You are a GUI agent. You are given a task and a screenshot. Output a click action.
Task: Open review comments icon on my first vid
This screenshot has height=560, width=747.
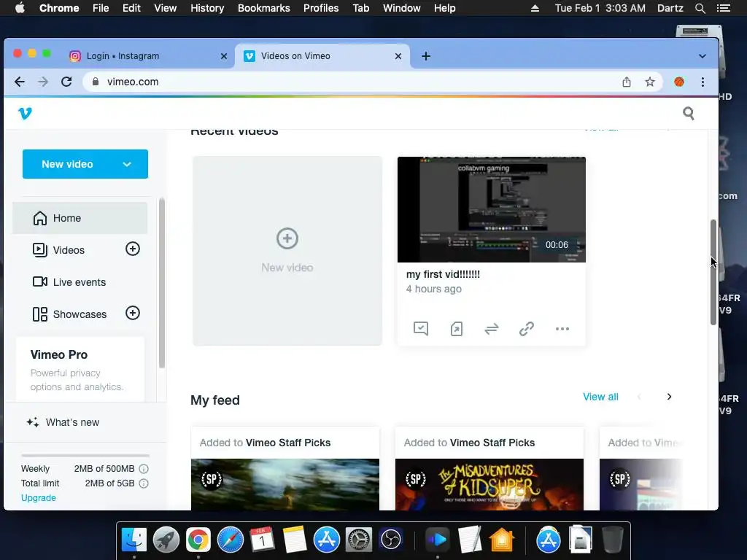tap(421, 329)
